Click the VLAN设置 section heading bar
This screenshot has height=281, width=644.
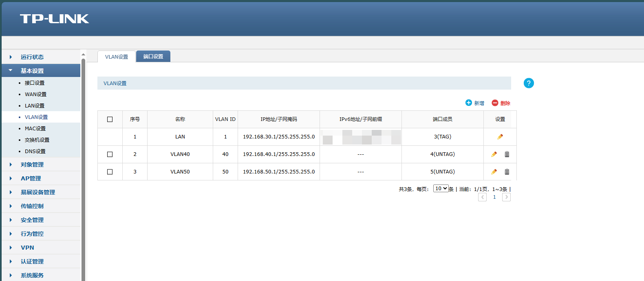coord(304,83)
